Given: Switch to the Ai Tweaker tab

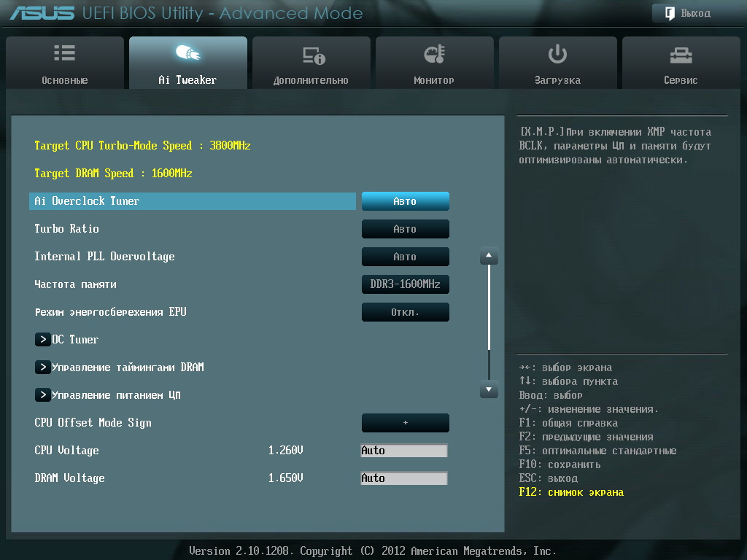Looking at the screenshot, I should [x=187, y=63].
